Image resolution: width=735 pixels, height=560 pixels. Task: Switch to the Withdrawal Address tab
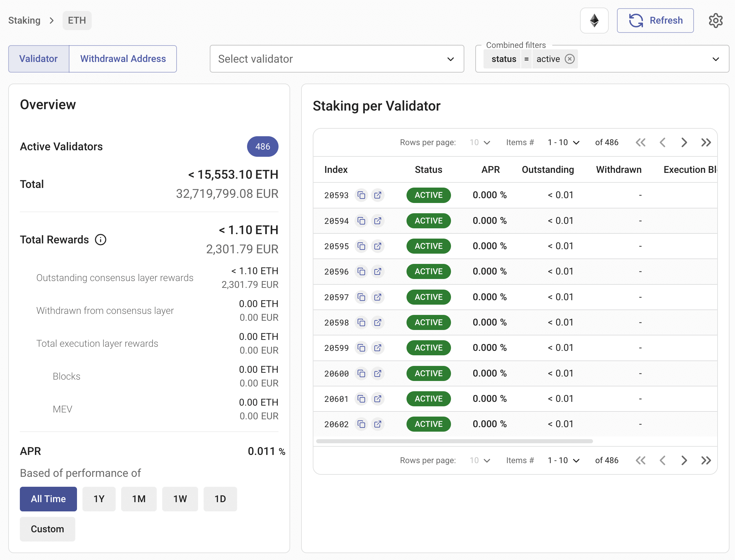point(123,59)
